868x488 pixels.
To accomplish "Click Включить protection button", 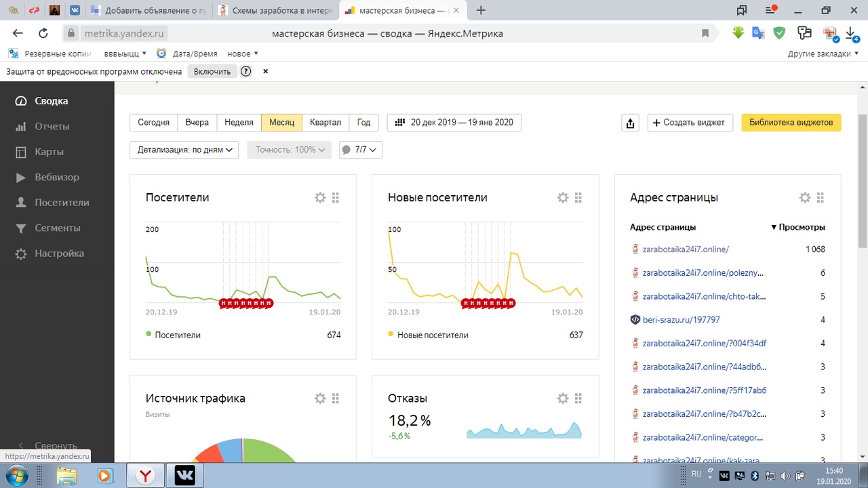I will 212,71.
